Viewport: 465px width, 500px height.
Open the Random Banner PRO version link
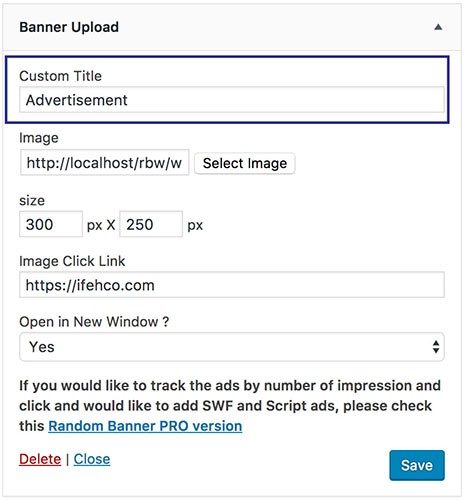tap(145, 426)
